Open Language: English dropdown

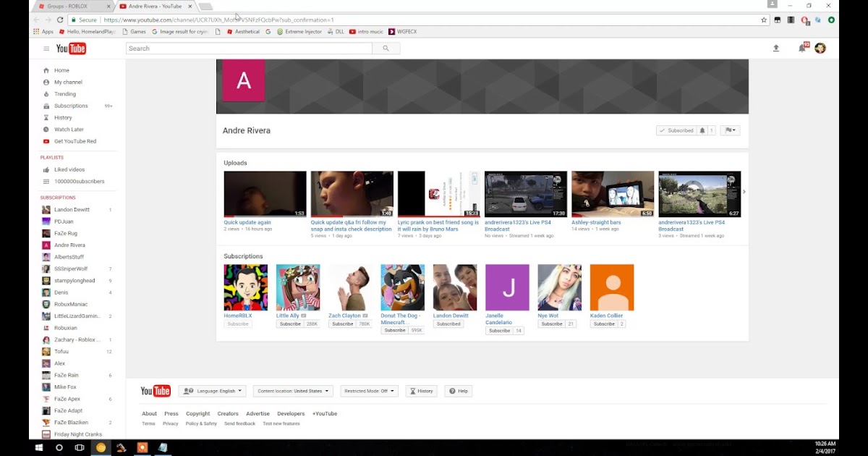click(213, 391)
